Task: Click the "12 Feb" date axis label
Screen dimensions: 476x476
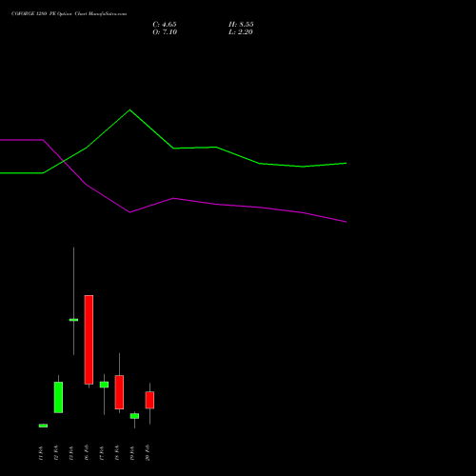Action: 56,453
